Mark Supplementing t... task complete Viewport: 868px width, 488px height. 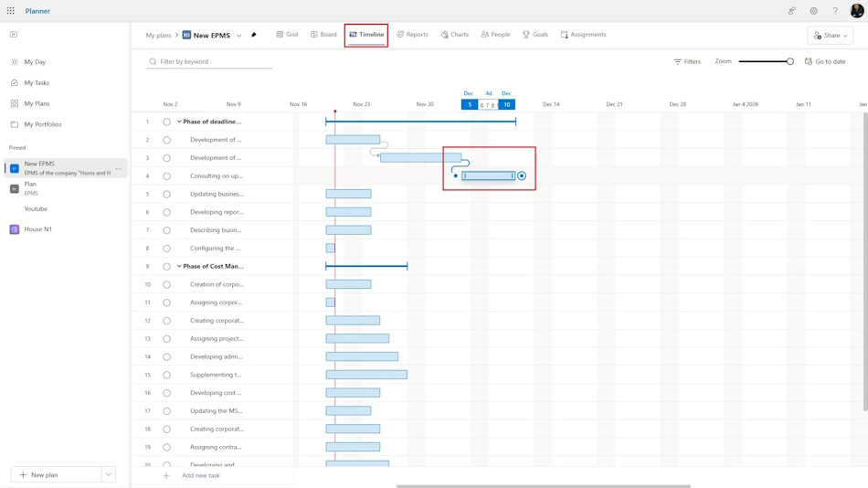(x=166, y=375)
